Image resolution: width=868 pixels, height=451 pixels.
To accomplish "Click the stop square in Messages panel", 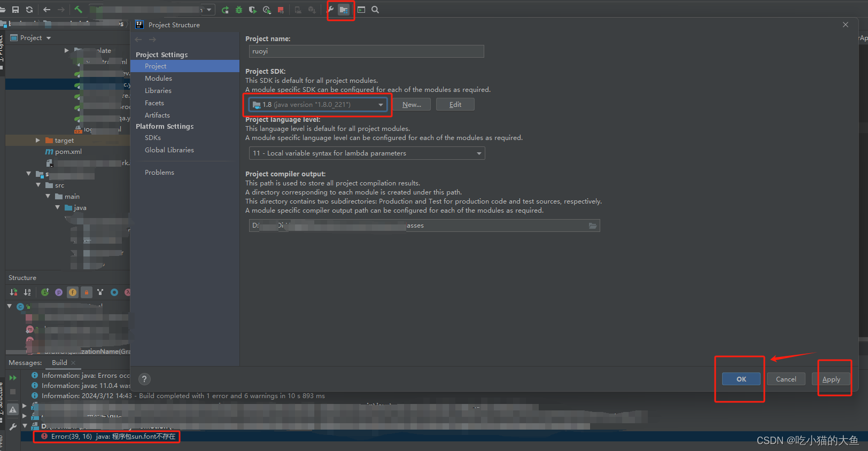I will click(13, 392).
